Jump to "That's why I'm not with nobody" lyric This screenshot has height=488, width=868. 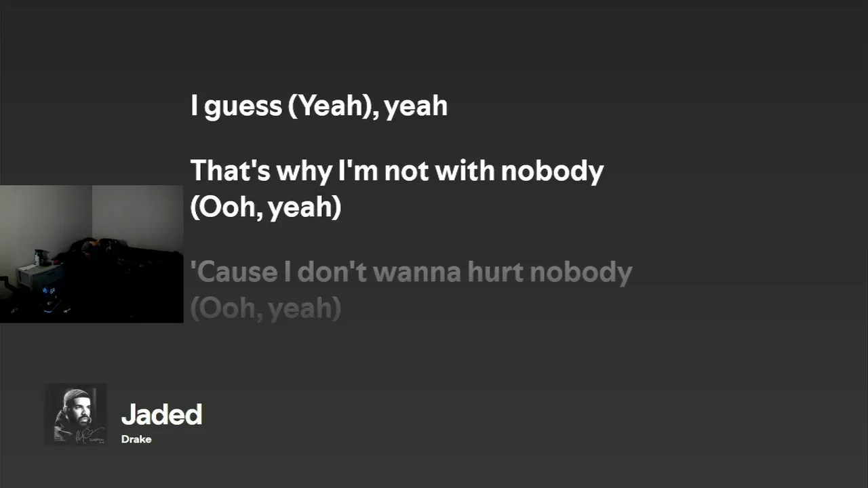(396, 171)
